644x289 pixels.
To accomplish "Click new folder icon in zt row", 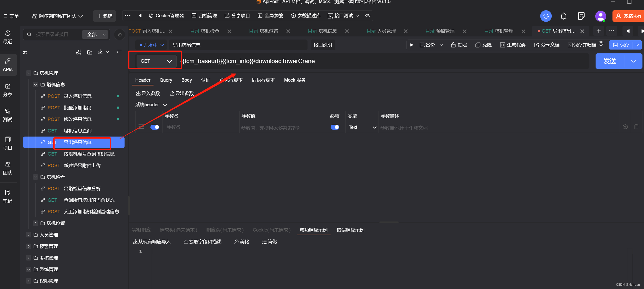I will click(90, 52).
